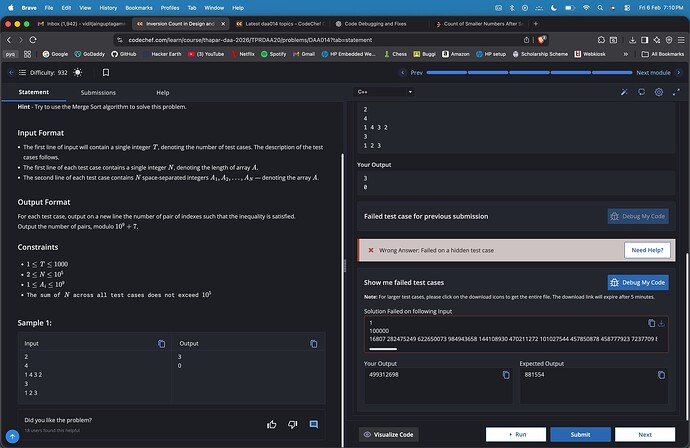This screenshot has width=690, height=448.
Task: Open the Profiles menu in the menu bar
Action: pos(170,7)
